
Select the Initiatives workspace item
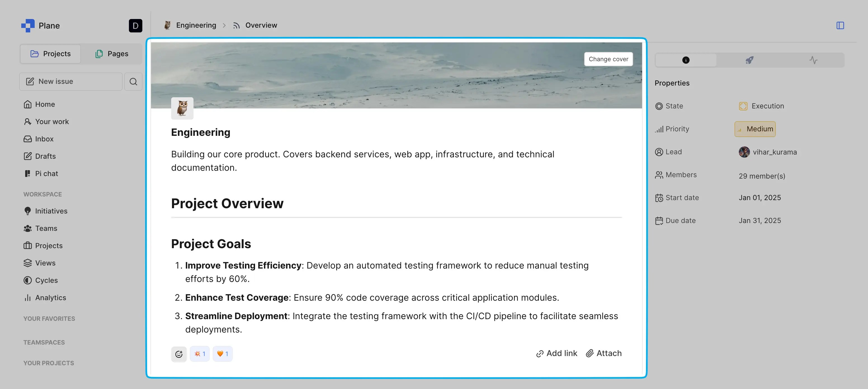pyautogui.click(x=51, y=211)
